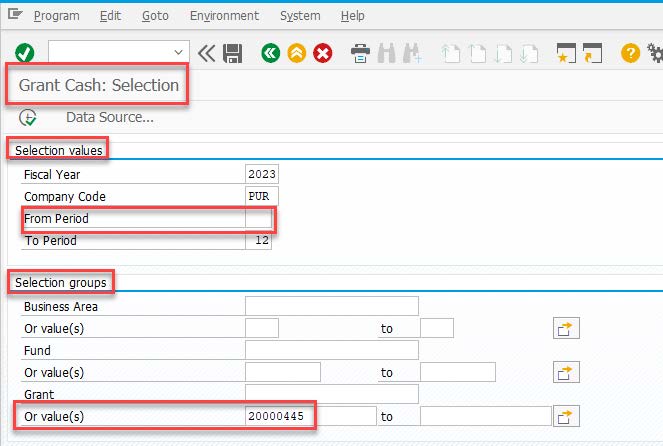The width and height of the screenshot is (663, 446).
Task: Click the Fund group field
Action: pyautogui.click(x=332, y=350)
